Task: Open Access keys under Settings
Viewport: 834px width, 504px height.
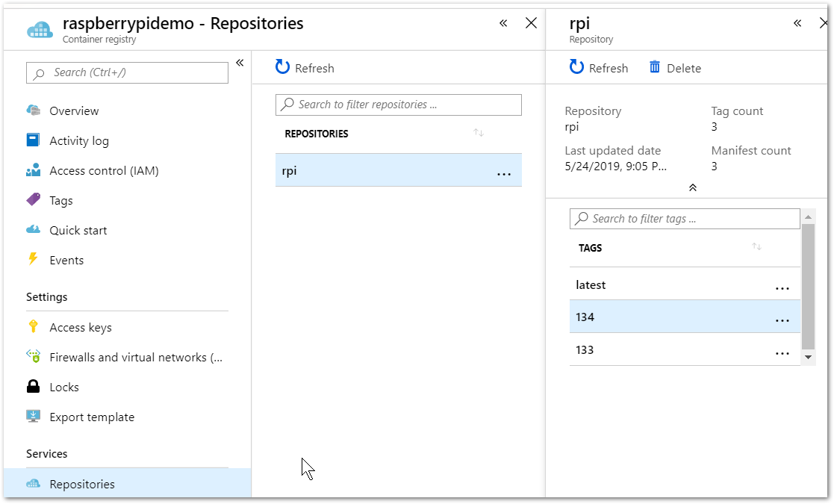Action: pyautogui.click(x=78, y=327)
